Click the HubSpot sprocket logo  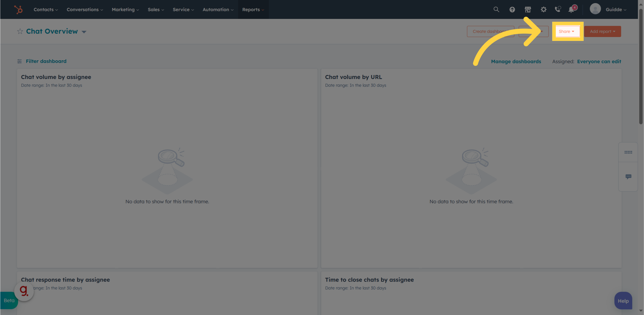pyautogui.click(x=18, y=9)
